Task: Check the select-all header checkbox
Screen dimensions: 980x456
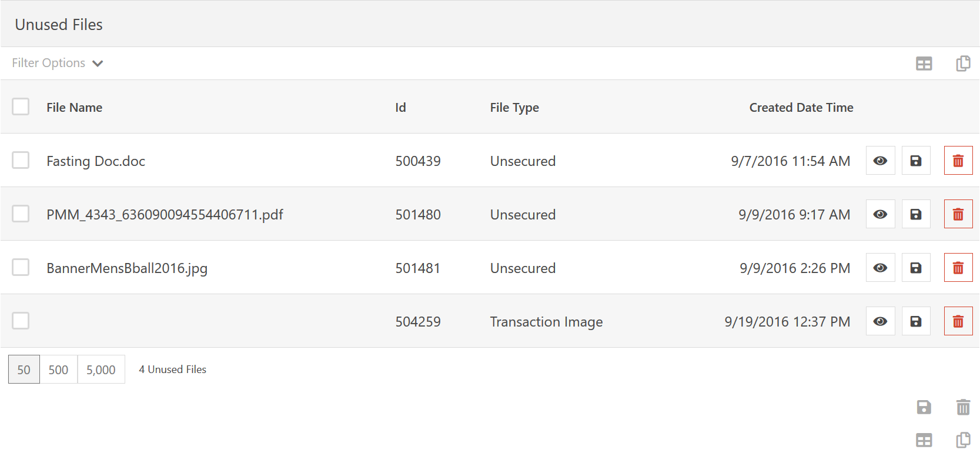Action: click(x=21, y=106)
